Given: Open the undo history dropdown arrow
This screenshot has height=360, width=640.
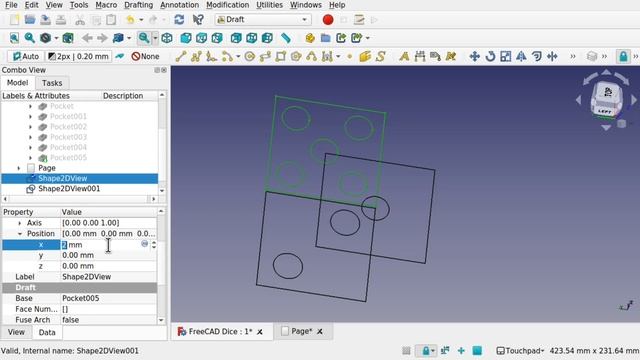Looking at the screenshot, I should point(141,20).
